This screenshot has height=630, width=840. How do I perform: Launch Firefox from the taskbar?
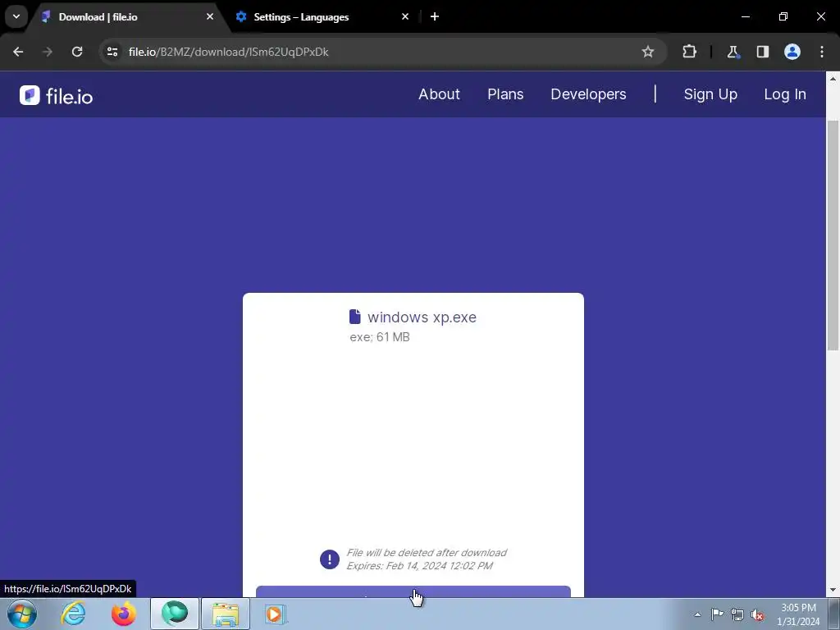point(124,614)
